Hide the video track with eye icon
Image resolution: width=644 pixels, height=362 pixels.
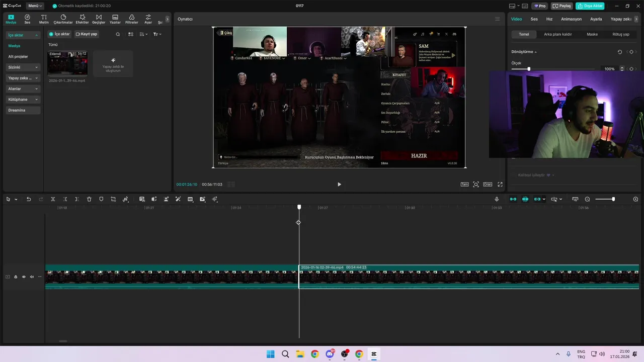[x=24, y=277]
